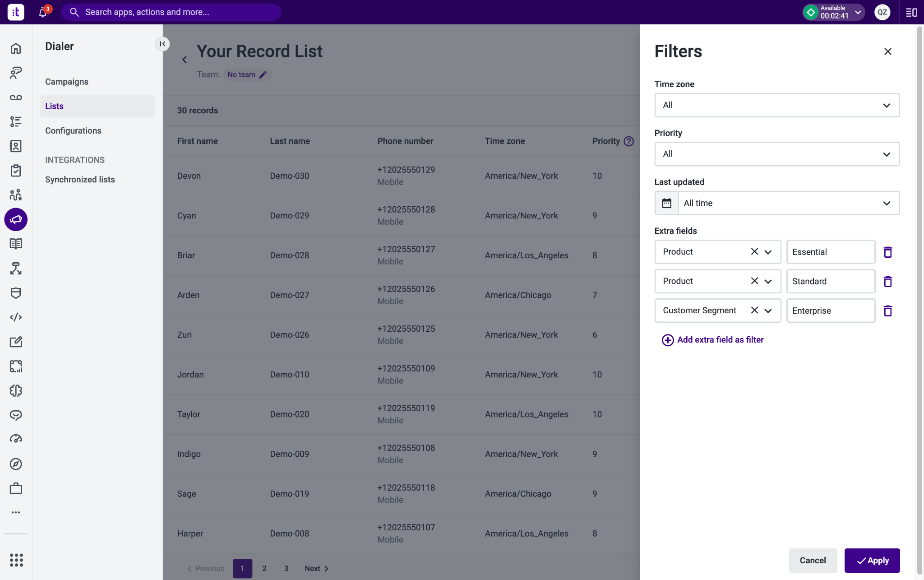Go to page 3
This screenshot has width=924, height=580.
click(286, 568)
